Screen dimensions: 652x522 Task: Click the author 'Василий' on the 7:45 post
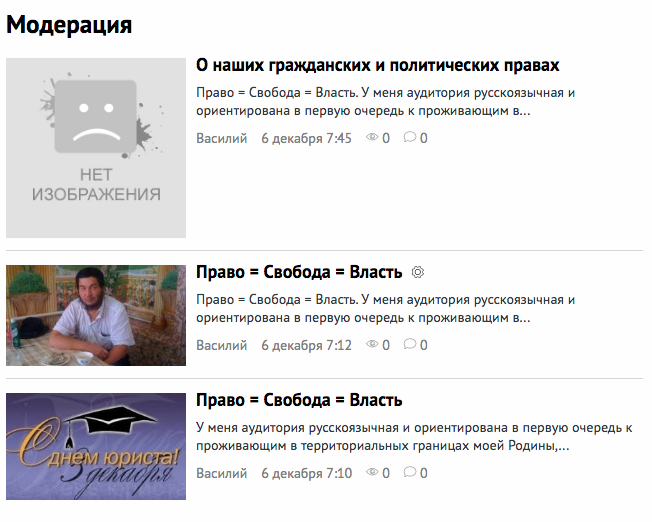click(221, 138)
